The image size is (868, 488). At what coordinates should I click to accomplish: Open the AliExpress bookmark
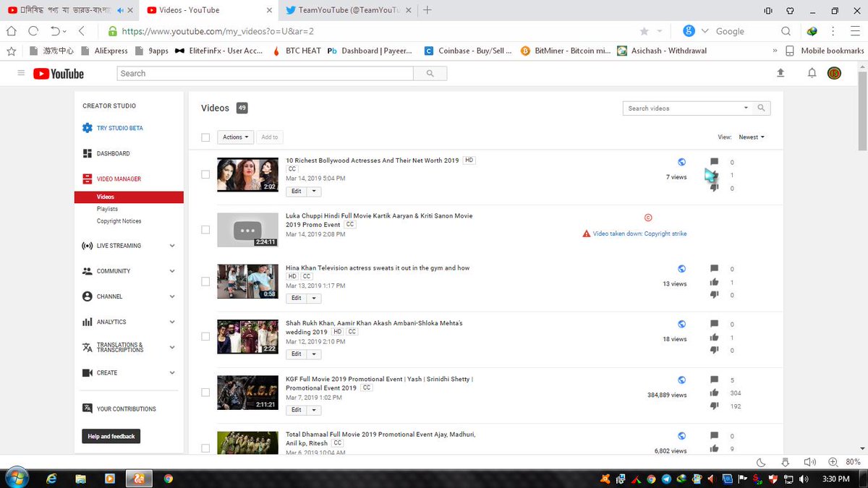[105, 51]
